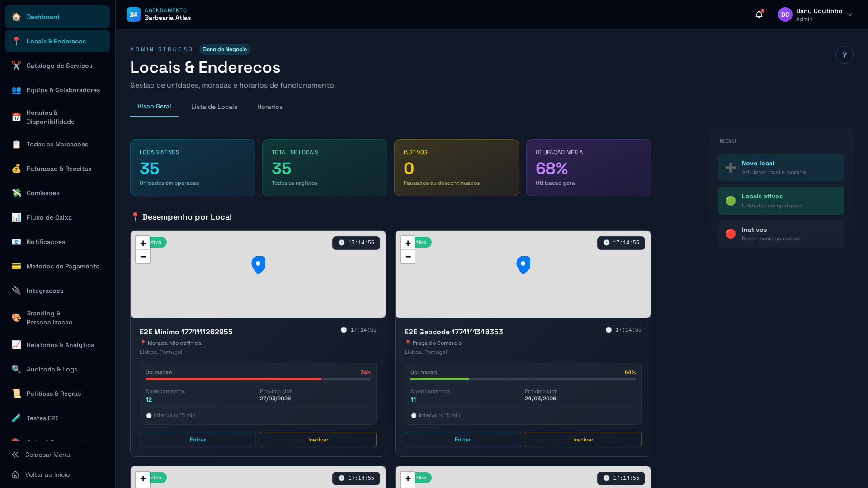The image size is (868, 488).
Task: Zoom in on first location map
Action: click(x=143, y=243)
